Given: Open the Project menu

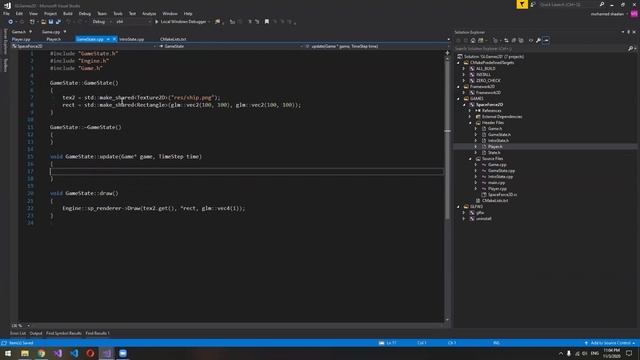Looking at the screenshot, I should coord(50,13).
